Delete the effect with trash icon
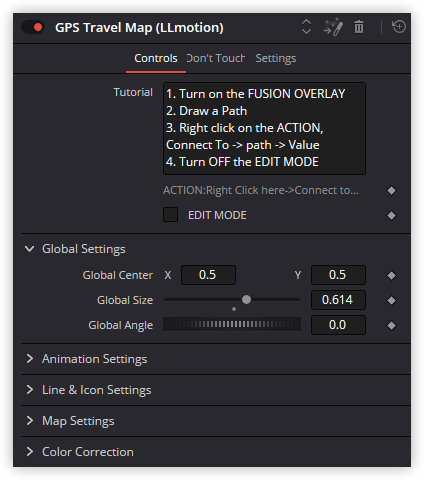 359,27
